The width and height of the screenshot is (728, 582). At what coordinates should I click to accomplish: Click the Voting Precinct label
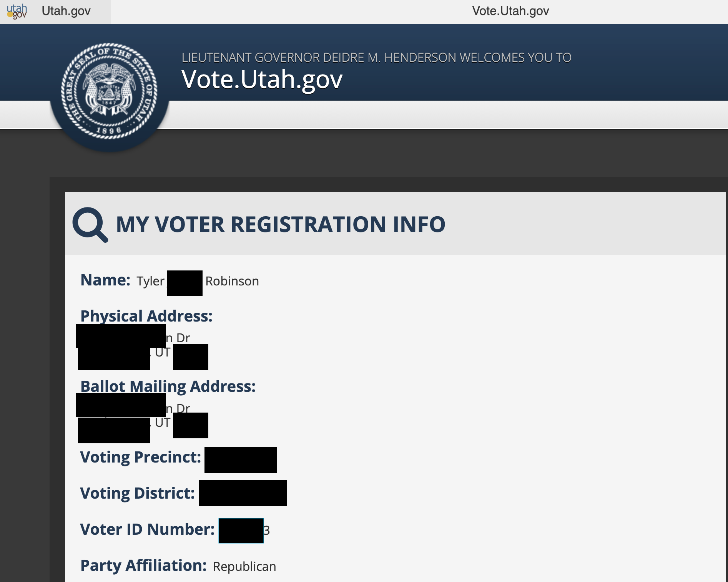coord(141,458)
